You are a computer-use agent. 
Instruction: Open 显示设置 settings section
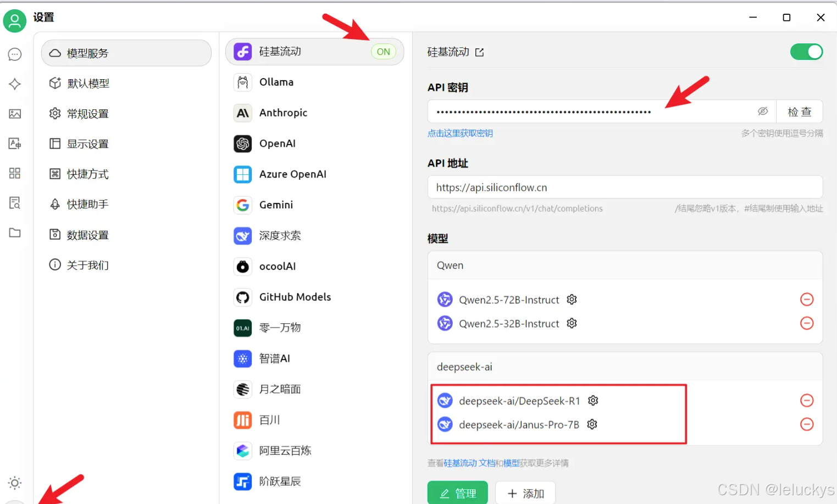click(126, 144)
